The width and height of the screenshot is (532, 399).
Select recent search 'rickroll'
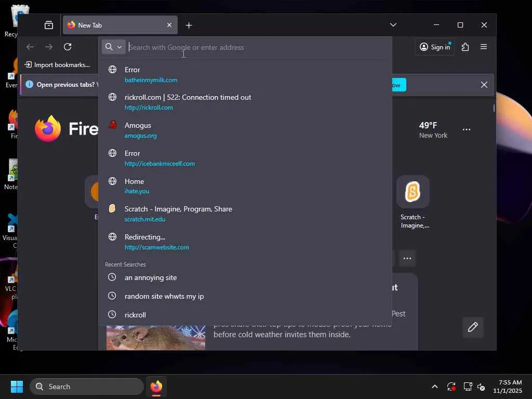point(245,315)
